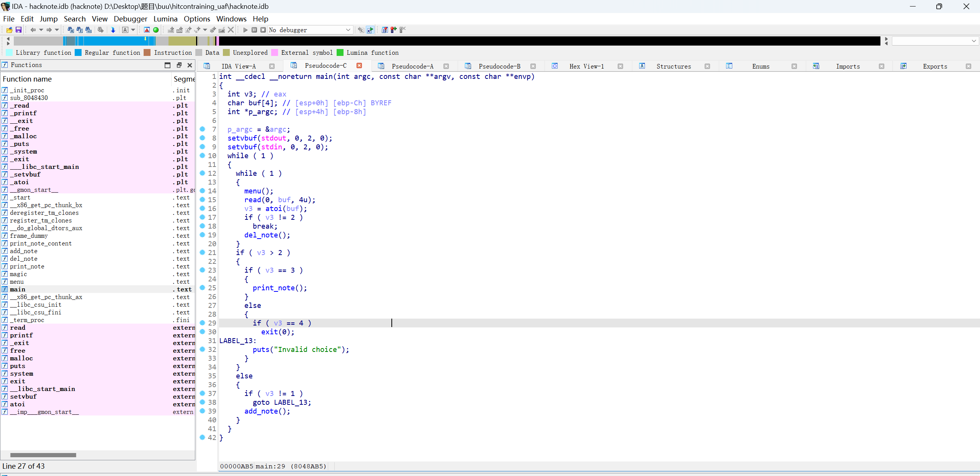Float the Functions panel window
This screenshot has height=476, width=980.
coord(179,65)
